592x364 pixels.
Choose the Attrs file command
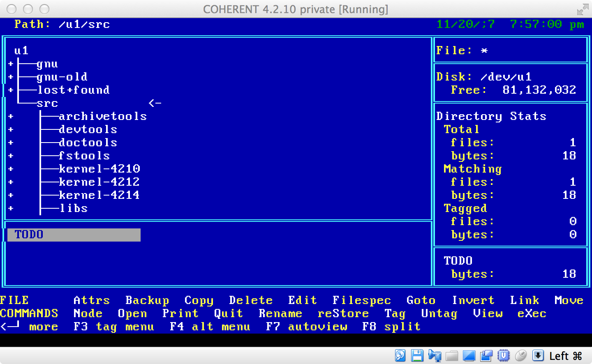pyautogui.click(x=92, y=300)
